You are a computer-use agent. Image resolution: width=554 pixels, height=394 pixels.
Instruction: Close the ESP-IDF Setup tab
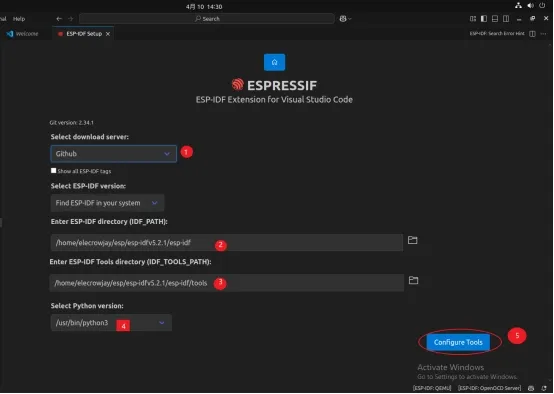click(x=108, y=34)
